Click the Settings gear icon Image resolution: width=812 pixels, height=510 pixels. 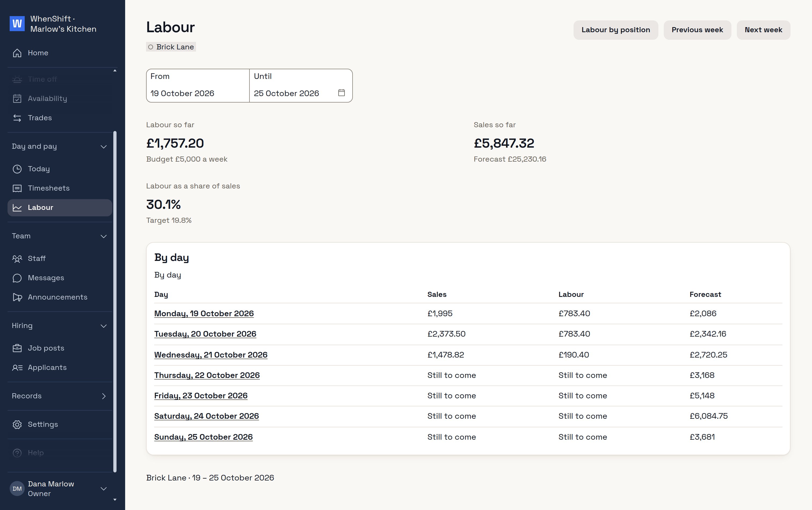[x=17, y=424]
